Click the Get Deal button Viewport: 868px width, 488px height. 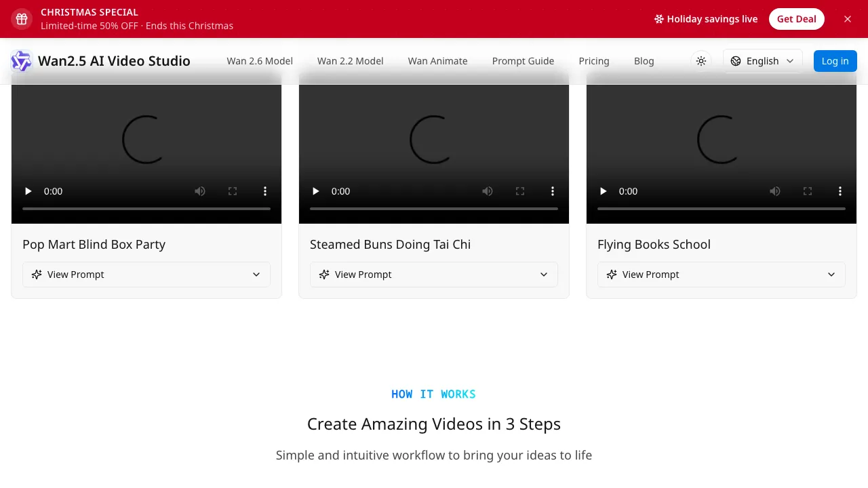coord(796,19)
